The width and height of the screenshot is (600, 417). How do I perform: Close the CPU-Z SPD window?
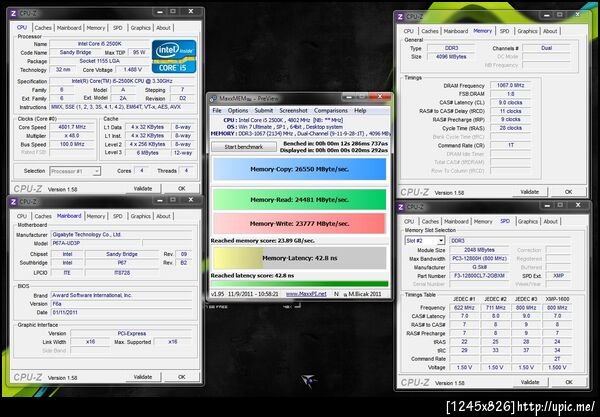pos(578,205)
